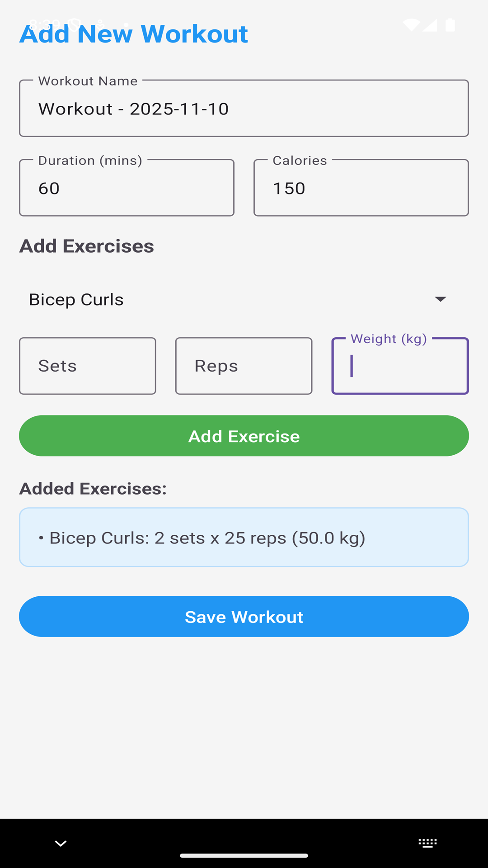Expand the exercise dropdown arrow
Viewport: 488px width, 868px height.
[x=440, y=299]
